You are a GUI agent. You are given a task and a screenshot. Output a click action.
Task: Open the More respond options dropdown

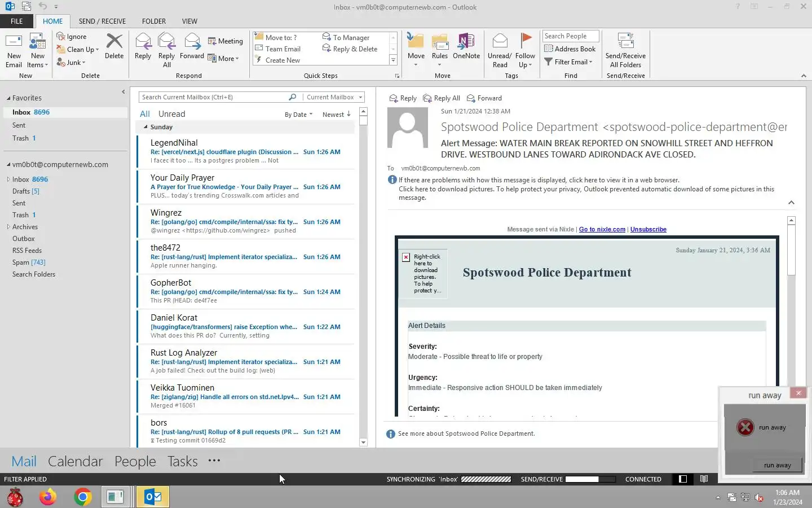[223, 58]
